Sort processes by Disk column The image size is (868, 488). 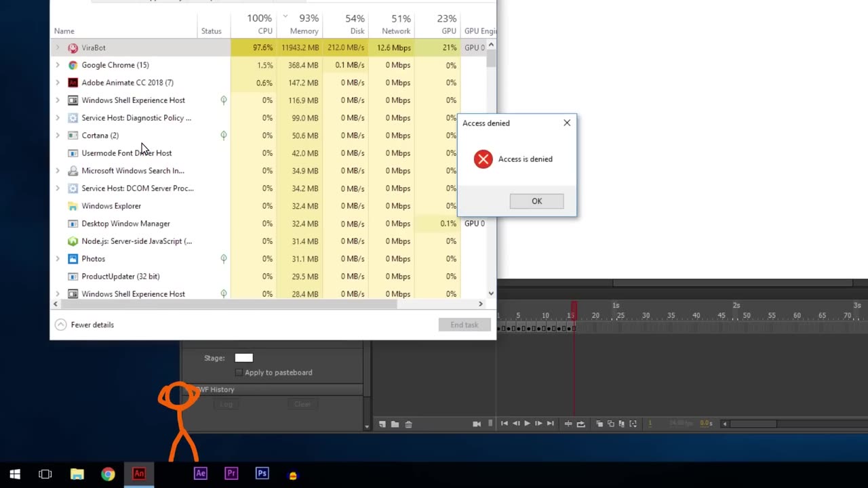click(x=345, y=24)
